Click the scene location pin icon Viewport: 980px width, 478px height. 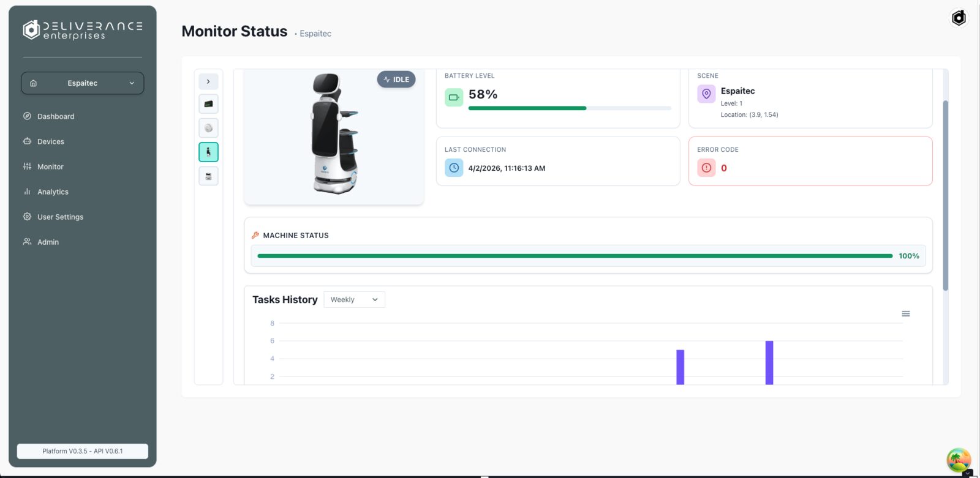[706, 94]
